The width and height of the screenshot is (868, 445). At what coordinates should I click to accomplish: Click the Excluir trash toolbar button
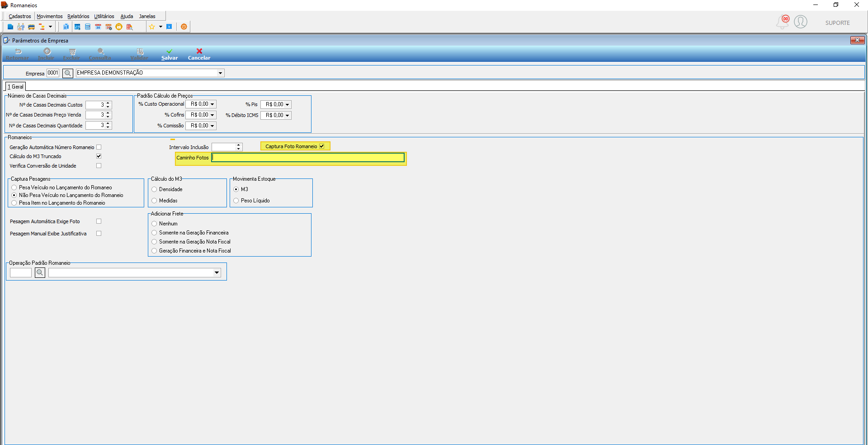click(x=71, y=54)
